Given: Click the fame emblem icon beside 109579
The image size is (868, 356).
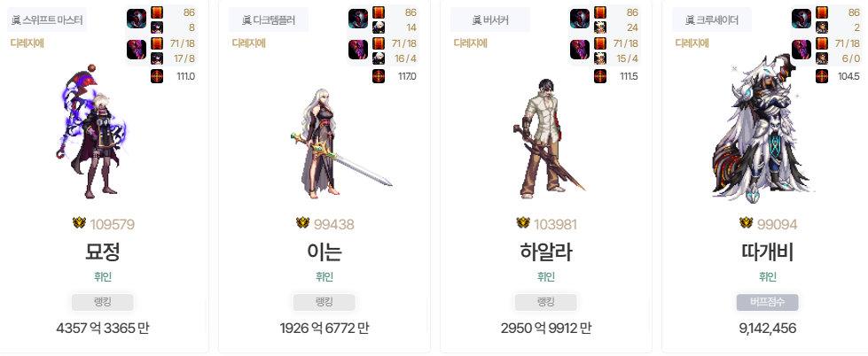Looking at the screenshot, I should (80, 223).
